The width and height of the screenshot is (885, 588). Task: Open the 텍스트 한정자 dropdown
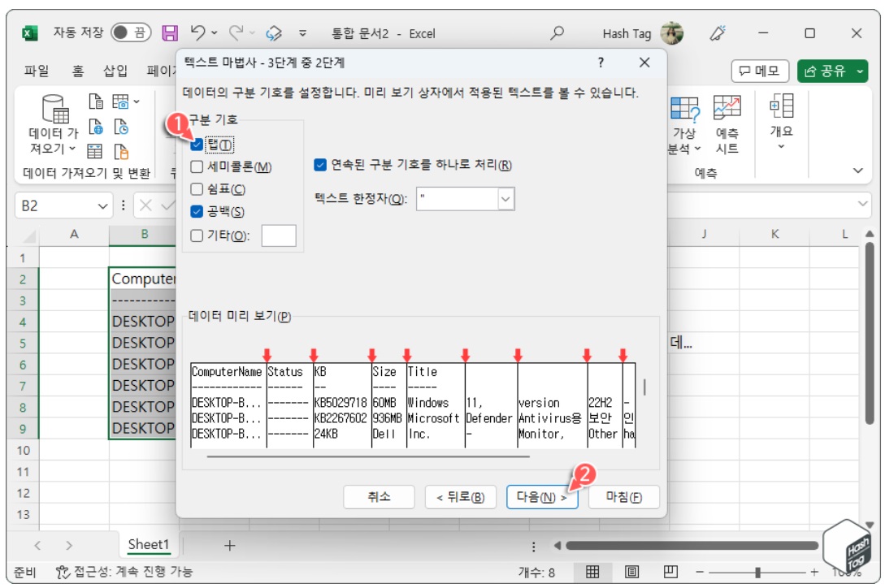point(505,199)
